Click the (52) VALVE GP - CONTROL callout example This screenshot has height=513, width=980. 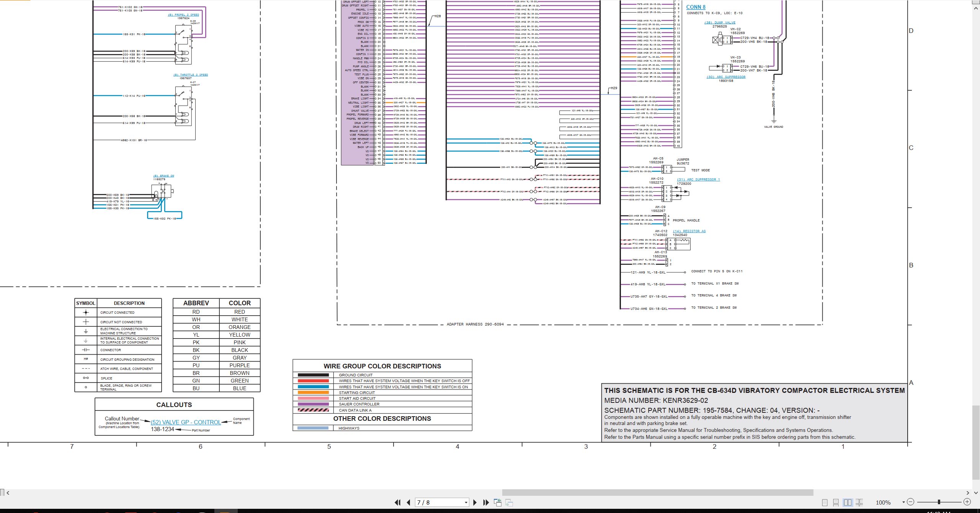pyautogui.click(x=186, y=422)
